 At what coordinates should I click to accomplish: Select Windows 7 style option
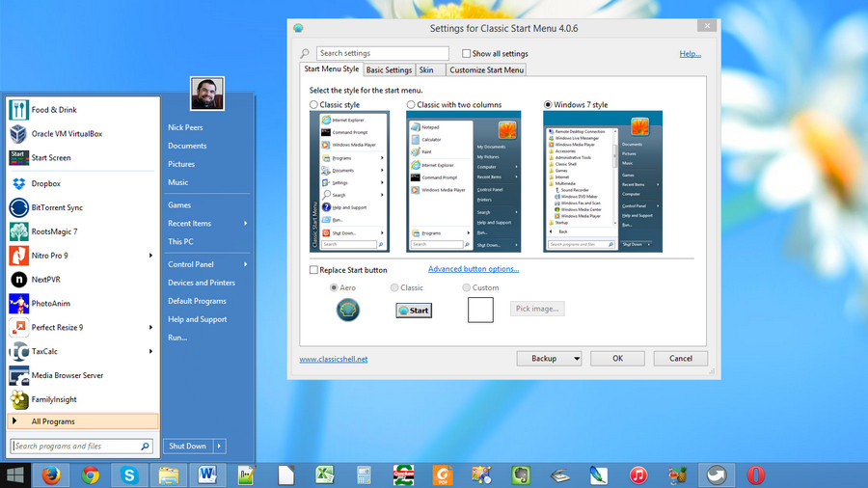(x=548, y=104)
